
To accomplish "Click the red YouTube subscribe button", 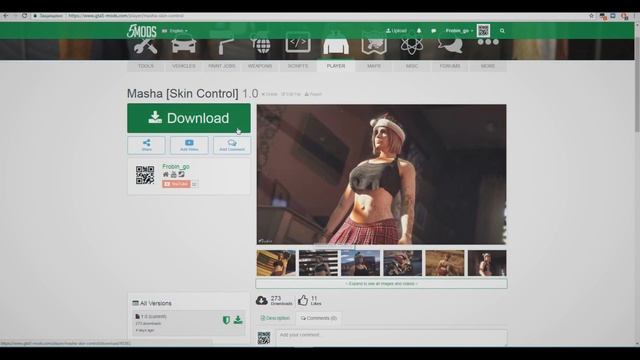I will (x=176, y=184).
